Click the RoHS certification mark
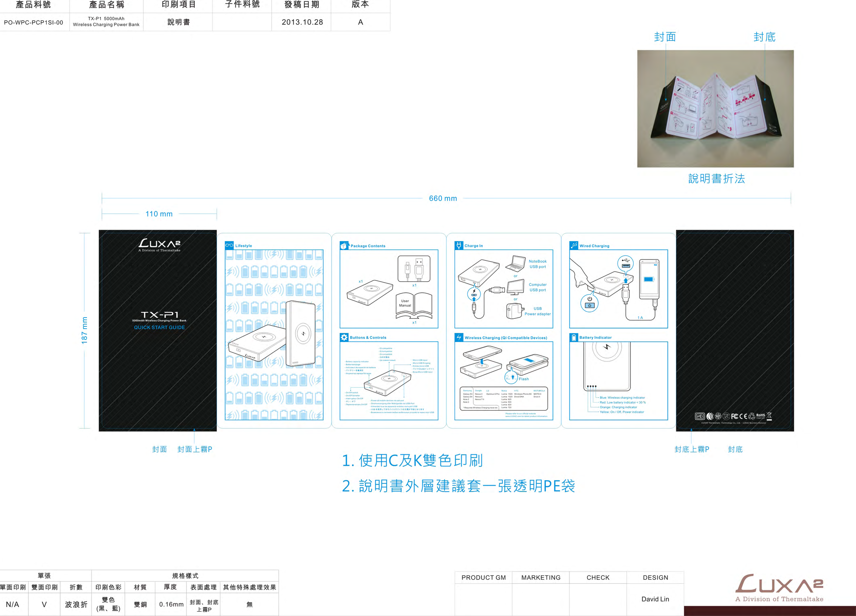856x616 pixels. [761, 416]
